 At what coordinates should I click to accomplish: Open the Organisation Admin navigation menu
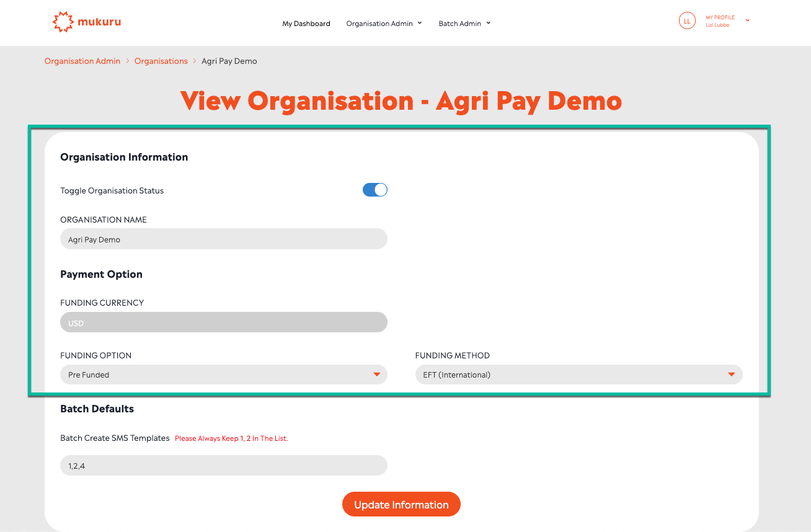(x=379, y=24)
